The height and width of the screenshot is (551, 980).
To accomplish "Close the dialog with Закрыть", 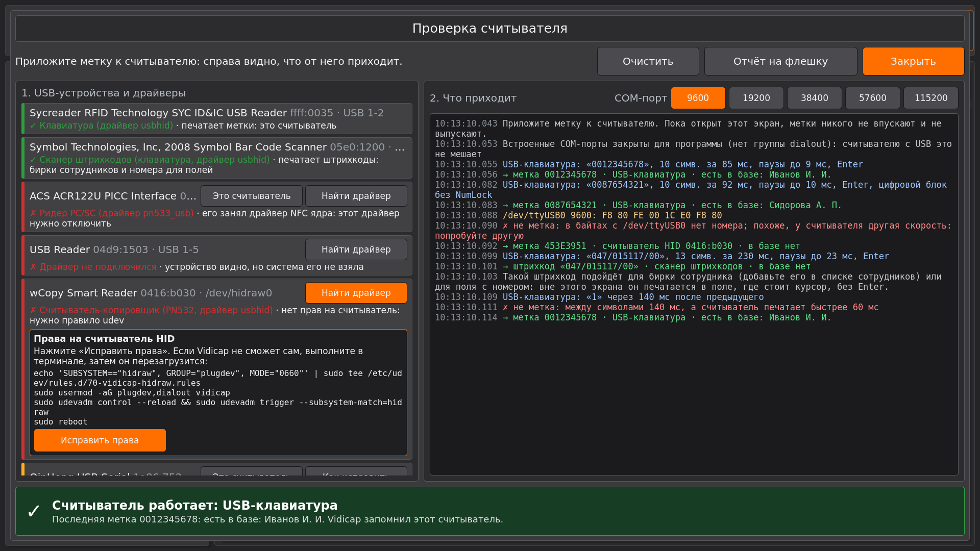I will point(913,61).
